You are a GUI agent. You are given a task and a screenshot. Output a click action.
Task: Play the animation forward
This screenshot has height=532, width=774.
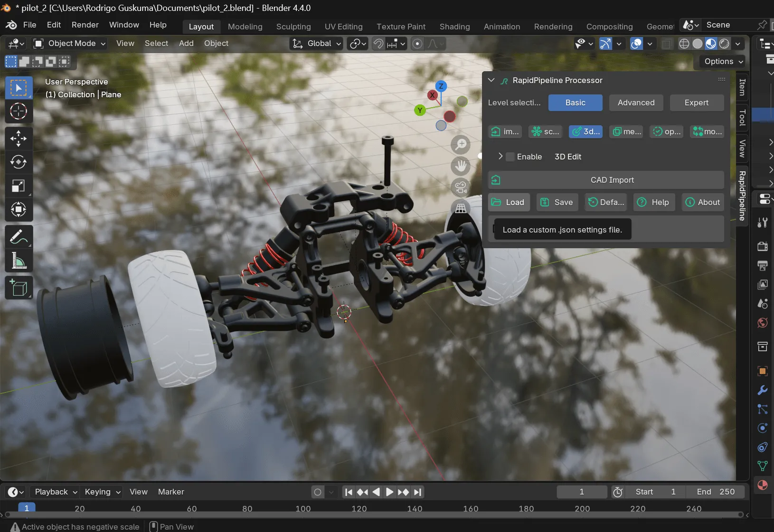tap(389, 492)
